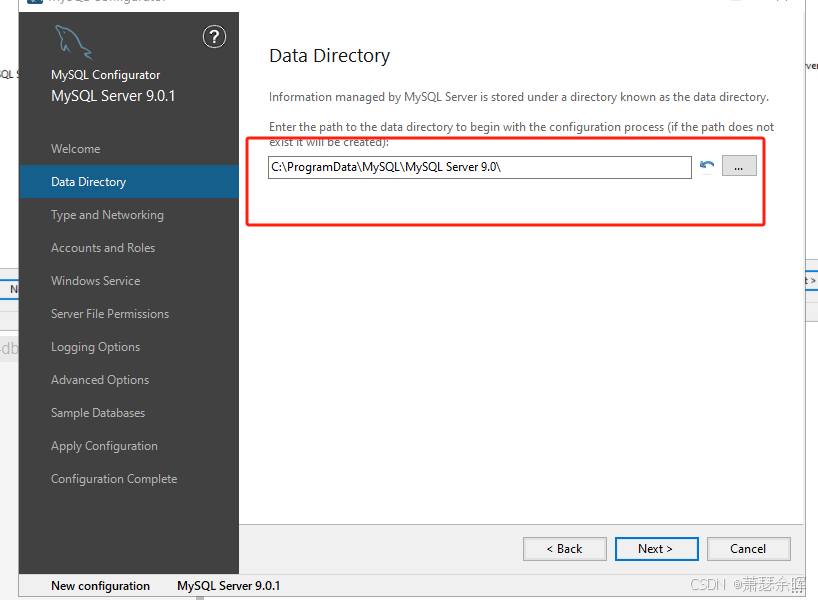Browse for data directory with ellipsis button
The image size is (818, 600).
point(739,167)
